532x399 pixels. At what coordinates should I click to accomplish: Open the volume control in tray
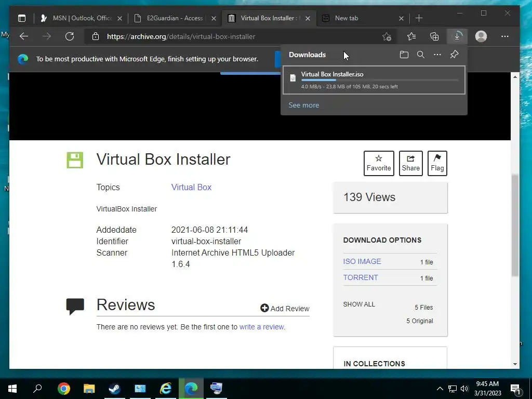coord(464,389)
